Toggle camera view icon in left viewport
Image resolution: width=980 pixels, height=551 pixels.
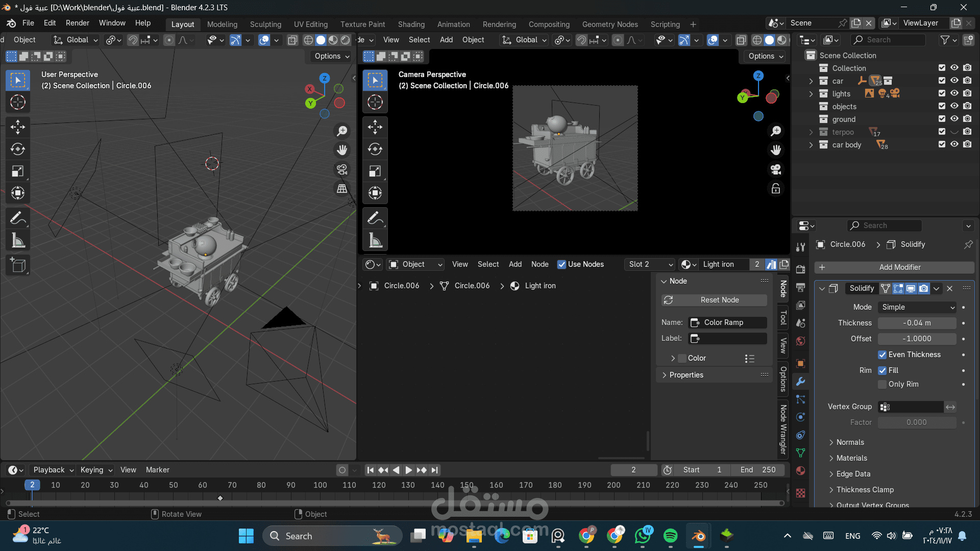342,169
